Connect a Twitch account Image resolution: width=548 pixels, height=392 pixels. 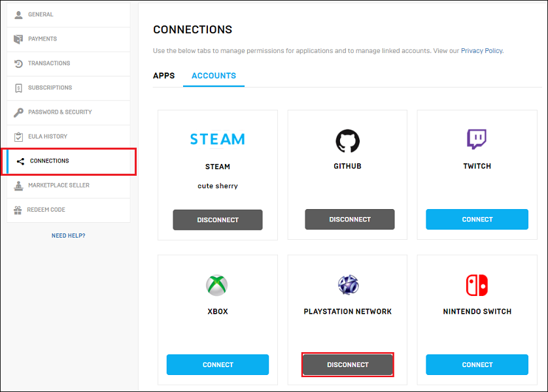pyautogui.click(x=477, y=220)
